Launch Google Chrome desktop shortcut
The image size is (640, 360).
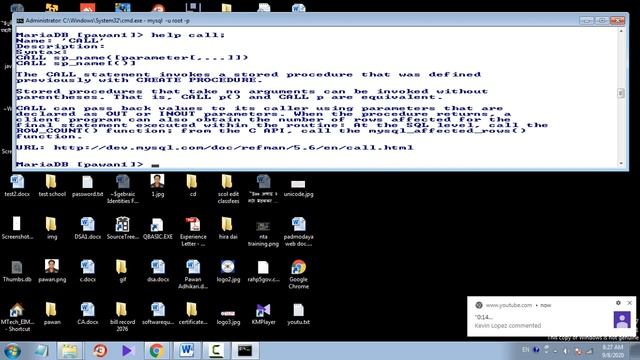tap(298, 274)
